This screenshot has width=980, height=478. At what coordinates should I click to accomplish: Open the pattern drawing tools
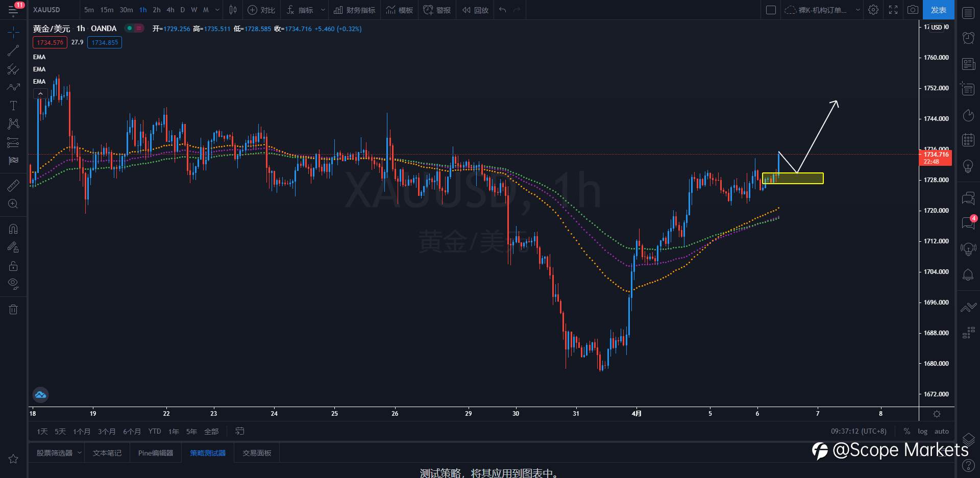(13, 123)
